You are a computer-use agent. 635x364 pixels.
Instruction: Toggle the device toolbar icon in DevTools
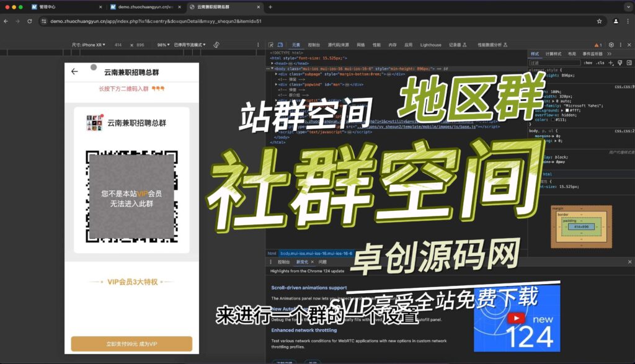[280, 45]
